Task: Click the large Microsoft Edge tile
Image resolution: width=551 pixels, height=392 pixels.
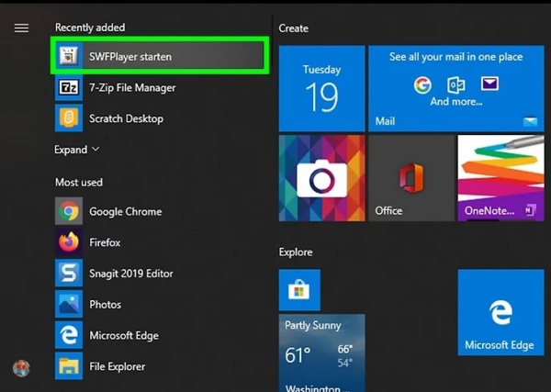Action: [500, 312]
